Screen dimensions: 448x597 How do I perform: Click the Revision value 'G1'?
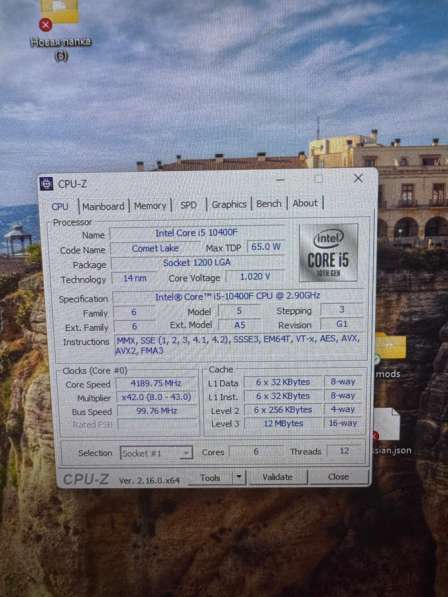point(341,324)
